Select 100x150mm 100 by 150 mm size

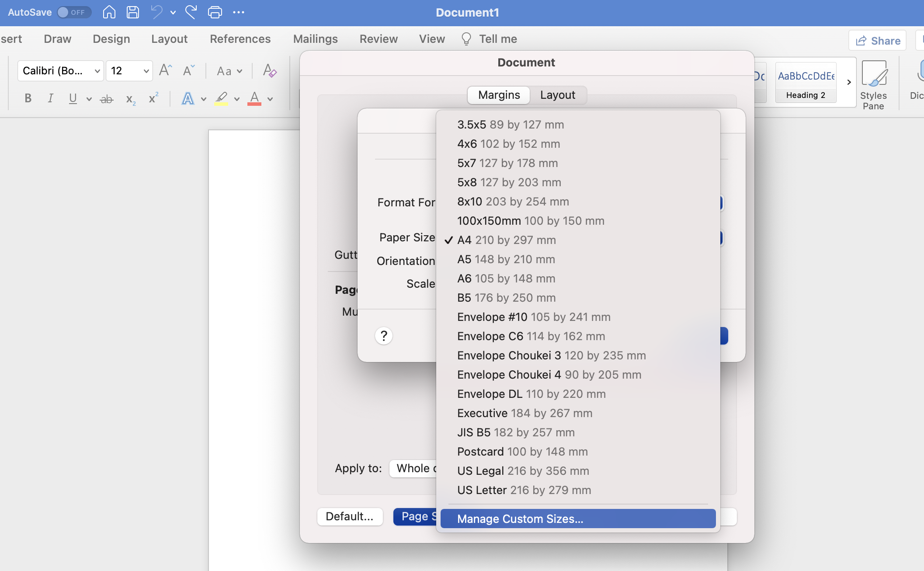(x=578, y=221)
